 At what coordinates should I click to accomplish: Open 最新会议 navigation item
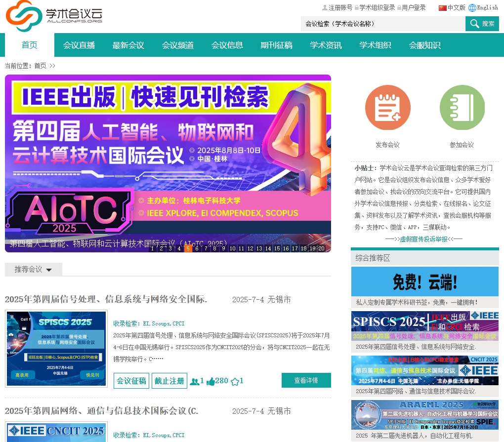(x=128, y=45)
